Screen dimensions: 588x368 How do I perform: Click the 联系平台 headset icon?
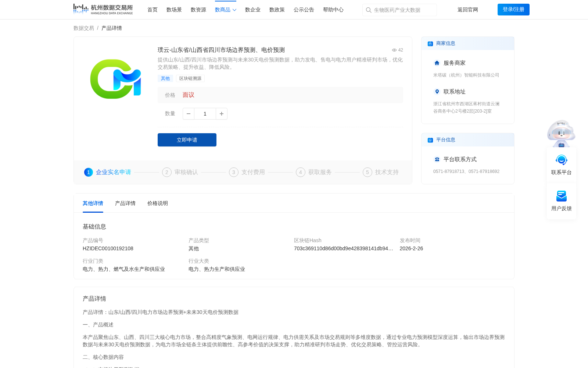562,160
